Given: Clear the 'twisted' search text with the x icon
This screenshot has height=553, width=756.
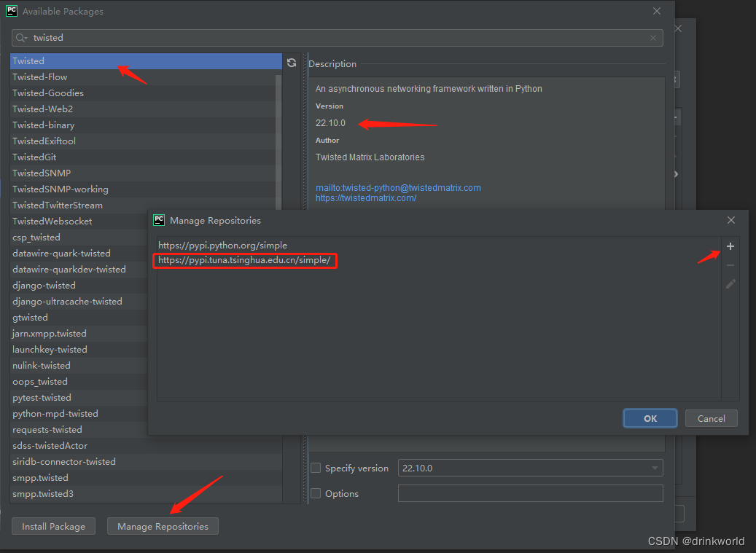Looking at the screenshot, I should 653,37.
